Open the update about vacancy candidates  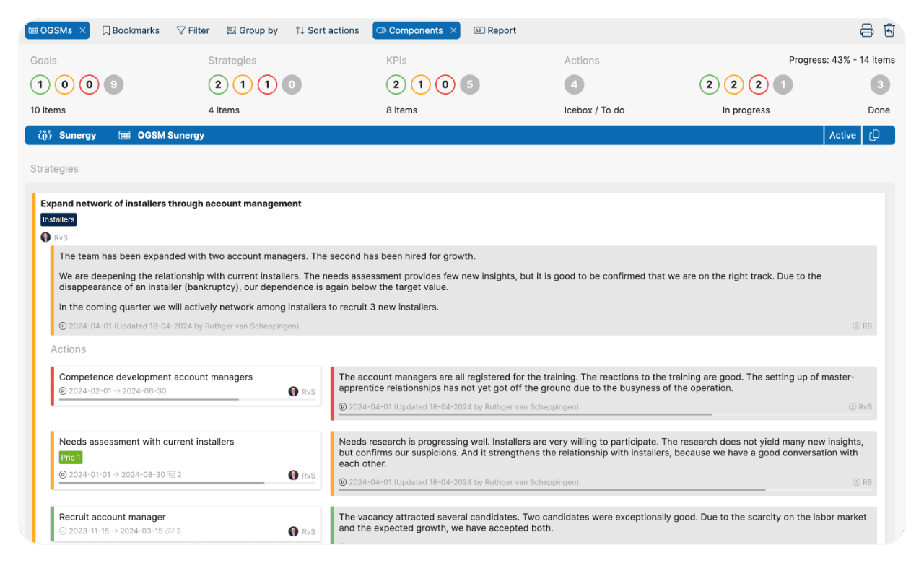[603, 525]
